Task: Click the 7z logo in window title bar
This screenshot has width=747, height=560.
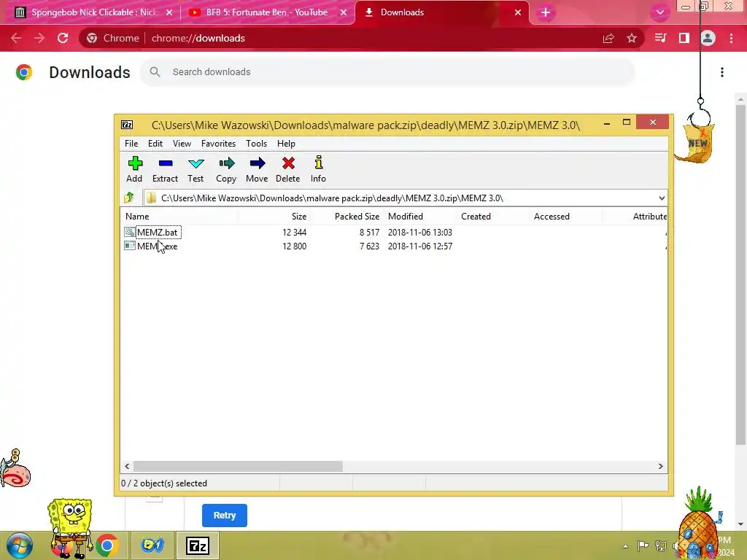Action: pyautogui.click(x=127, y=125)
